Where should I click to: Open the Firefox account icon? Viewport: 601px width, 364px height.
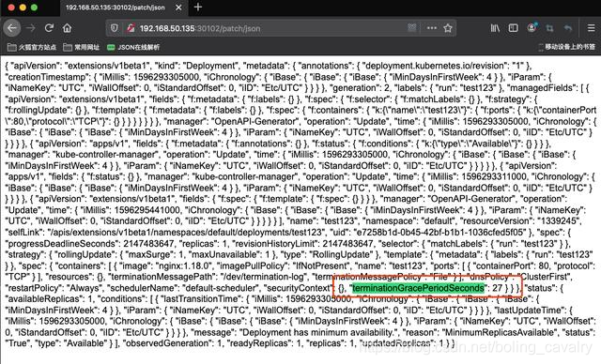[x=532, y=27]
